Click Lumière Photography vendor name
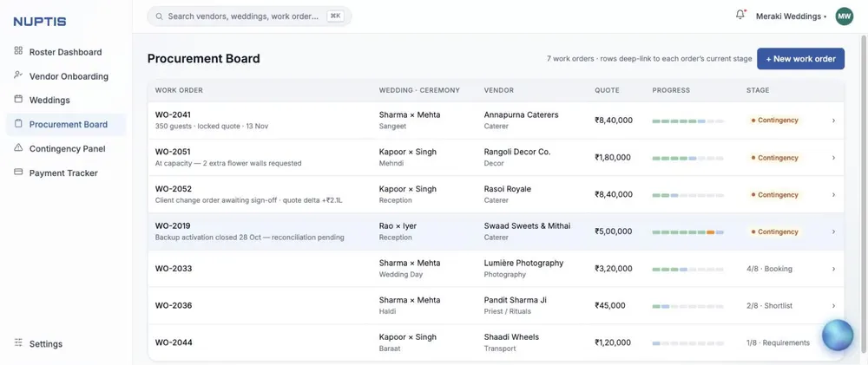 pos(523,263)
